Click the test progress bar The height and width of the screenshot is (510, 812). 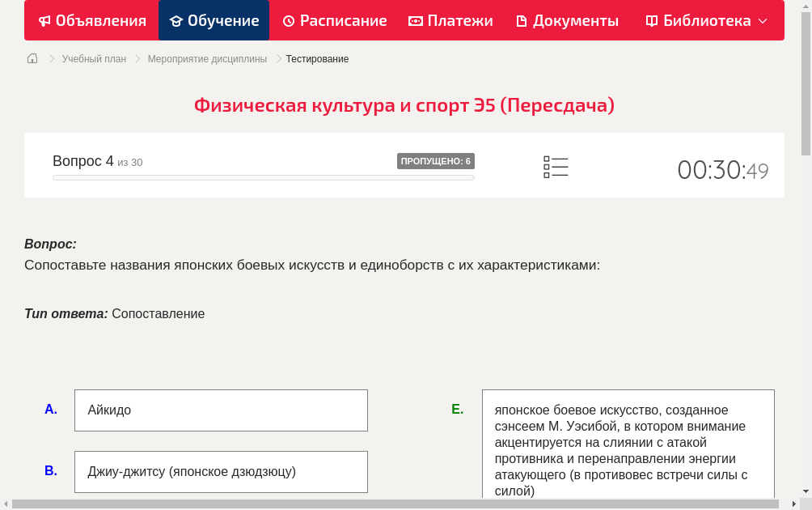[x=263, y=177]
